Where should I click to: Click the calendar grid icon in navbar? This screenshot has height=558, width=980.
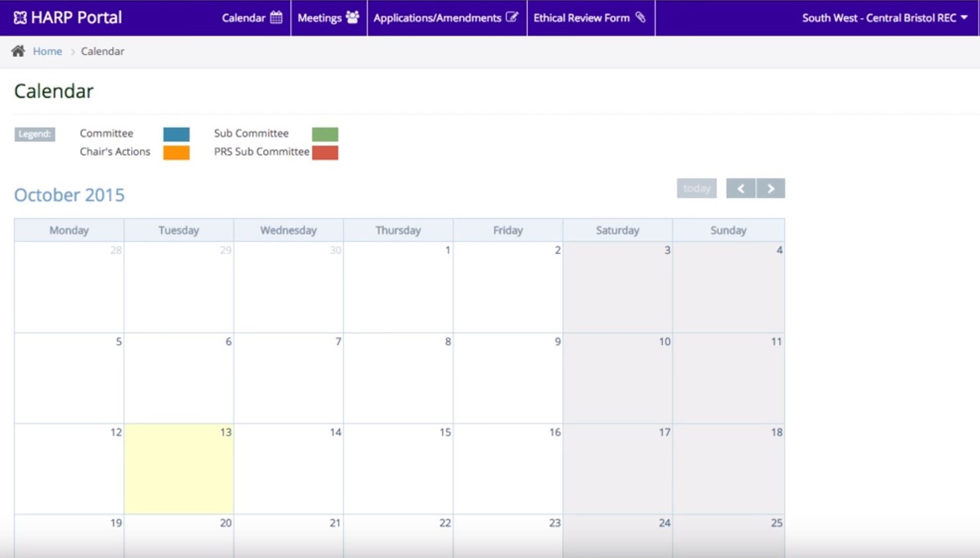[x=276, y=17]
